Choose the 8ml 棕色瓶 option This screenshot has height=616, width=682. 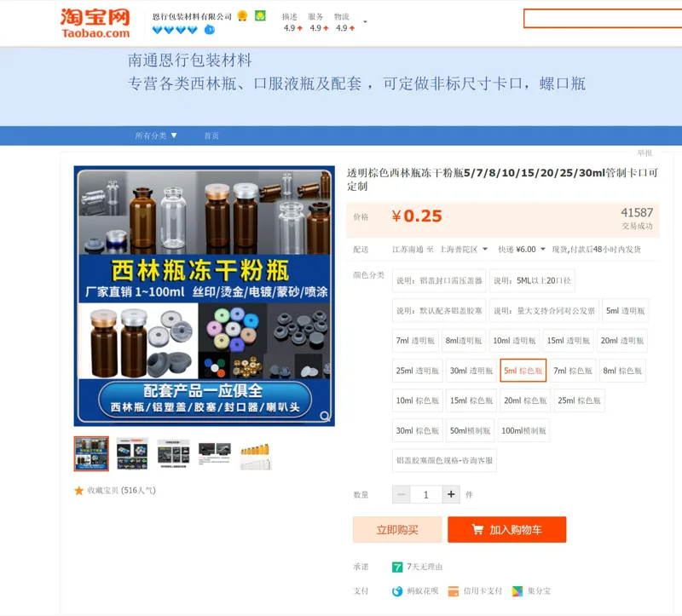point(622,371)
